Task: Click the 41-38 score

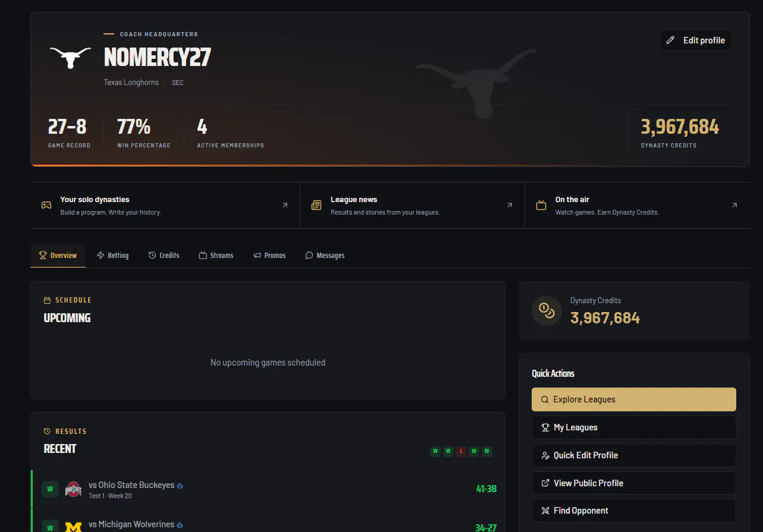Action: coord(486,489)
